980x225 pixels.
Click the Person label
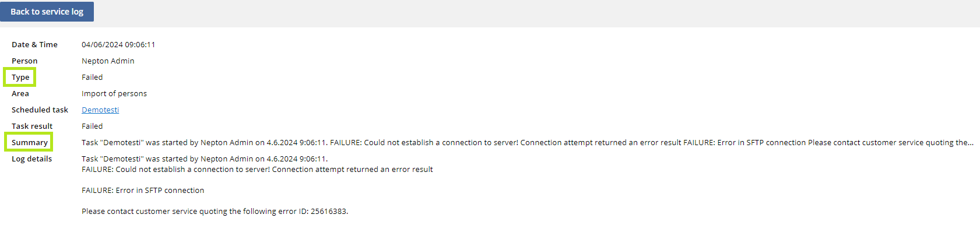pyautogui.click(x=24, y=61)
